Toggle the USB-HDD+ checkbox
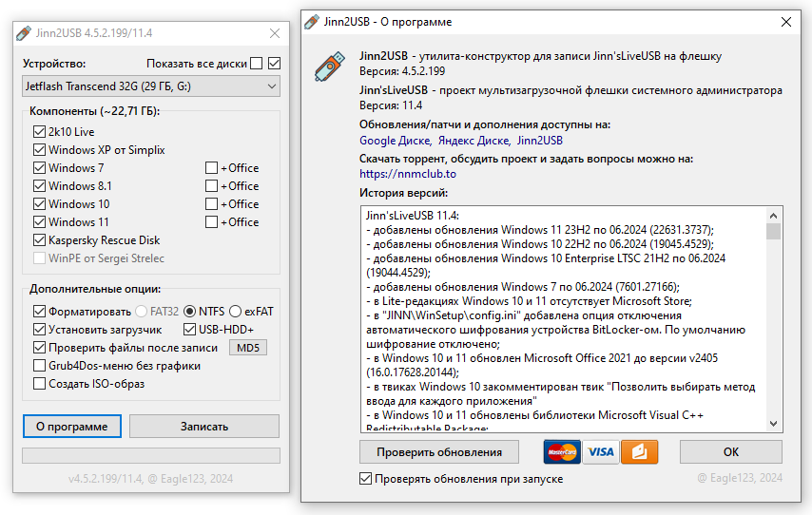812x515 pixels. coord(189,329)
